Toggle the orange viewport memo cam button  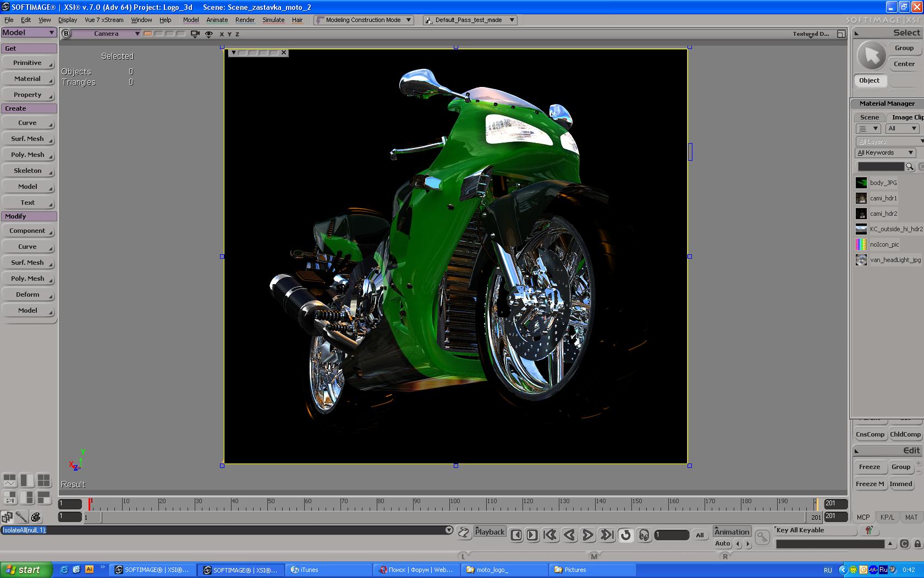[148, 34]
